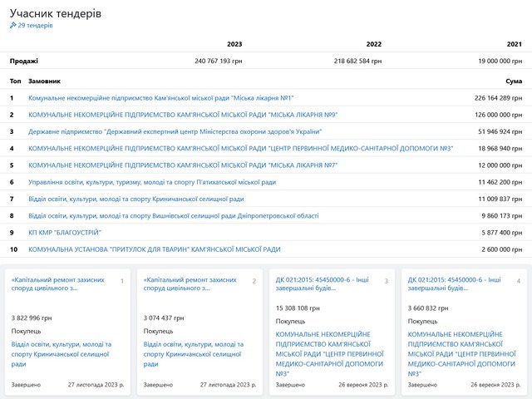532x399 pixels.
Task: Select amount '126 000 000 грн'
Action: pos(499,115)
